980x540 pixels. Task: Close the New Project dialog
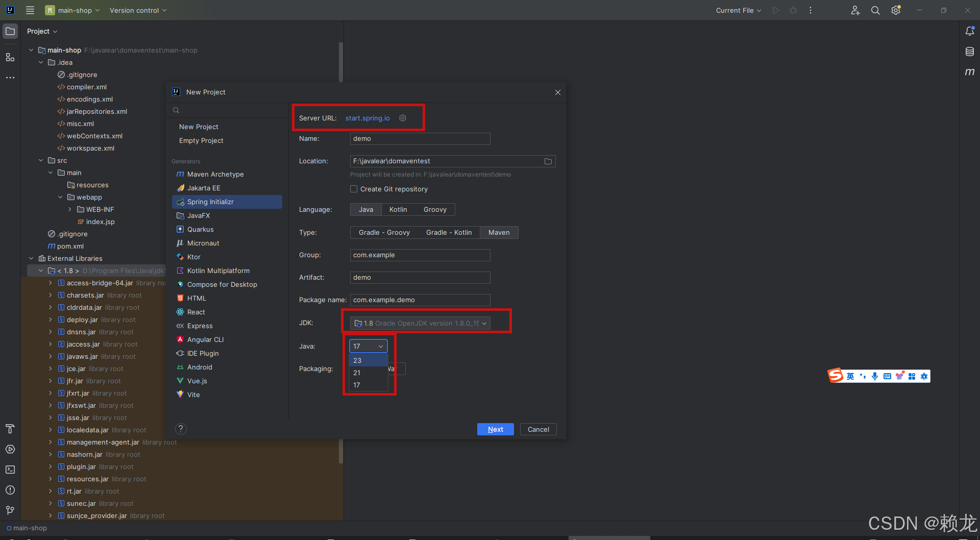[x=558, y=92]
